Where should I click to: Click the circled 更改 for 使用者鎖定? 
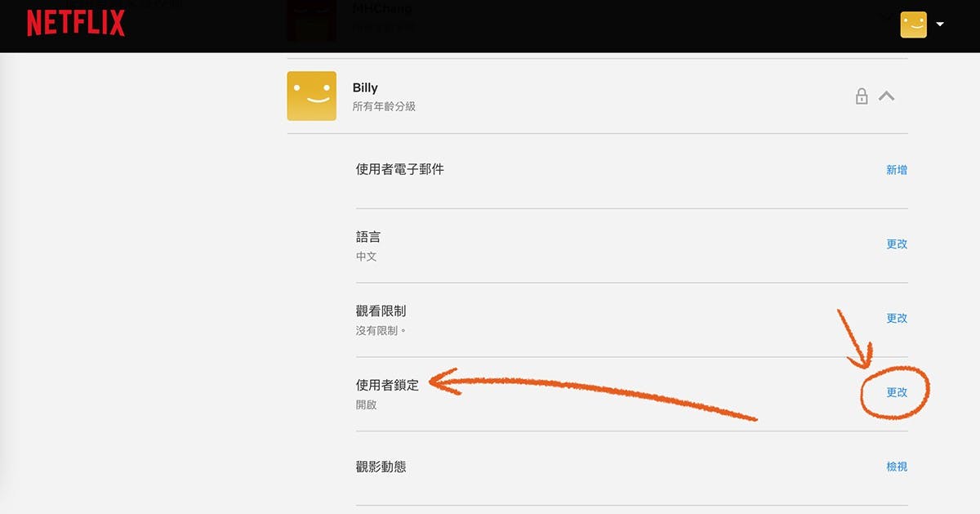click(x=897, y=393)
